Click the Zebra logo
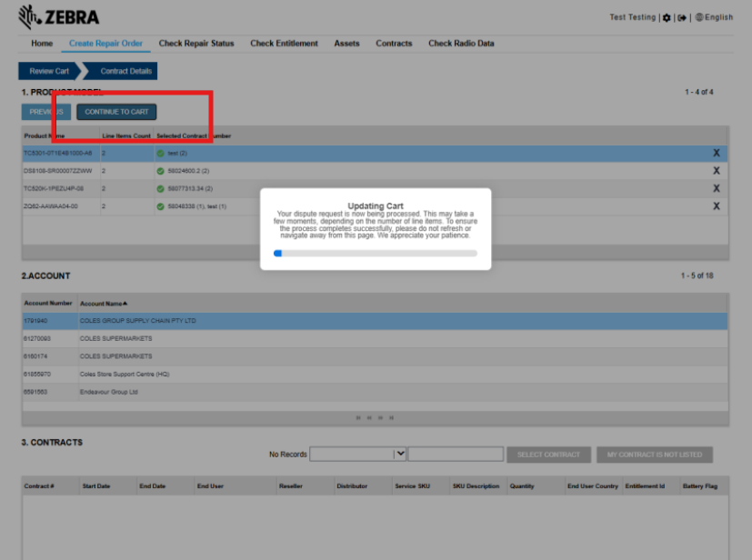 [58, 17]
